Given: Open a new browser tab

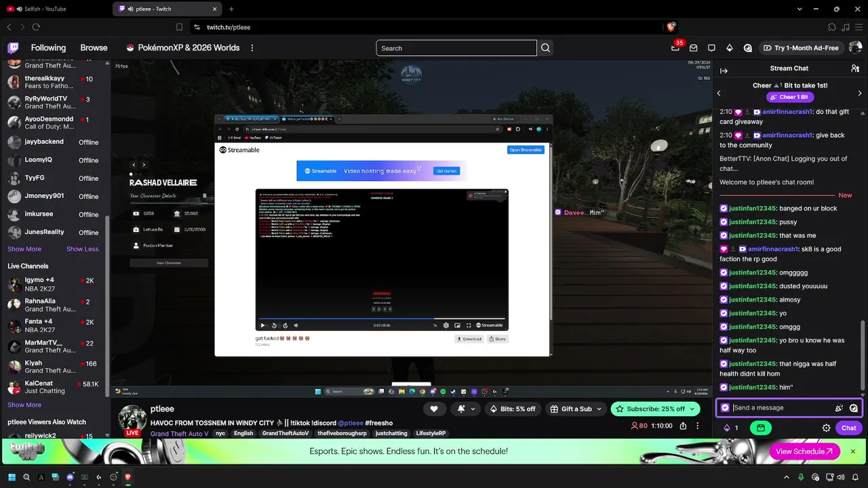Looking at the screenshot, I should click(231, 9).
